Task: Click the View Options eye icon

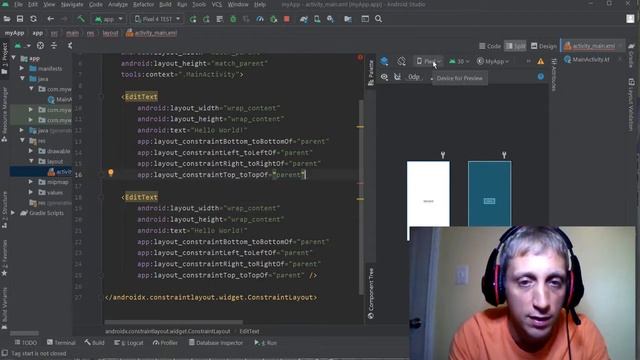Action: tap(384, 77)
